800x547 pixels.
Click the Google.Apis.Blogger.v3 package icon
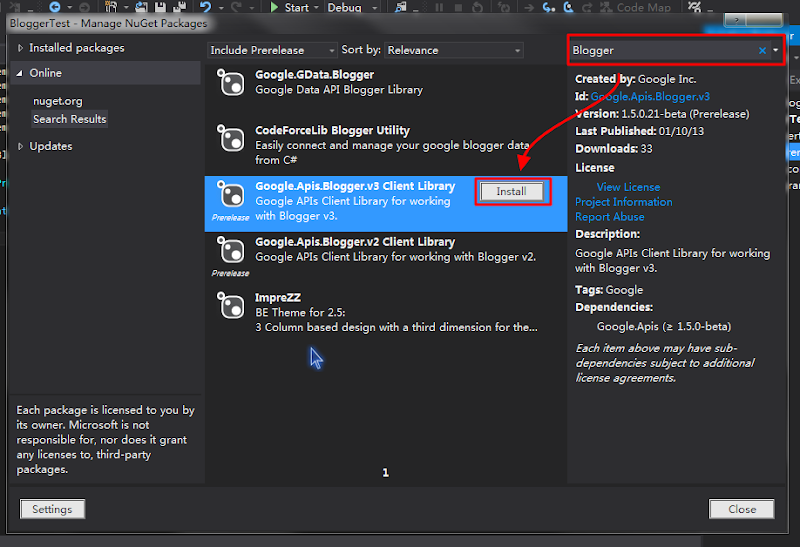click(231, 194)
